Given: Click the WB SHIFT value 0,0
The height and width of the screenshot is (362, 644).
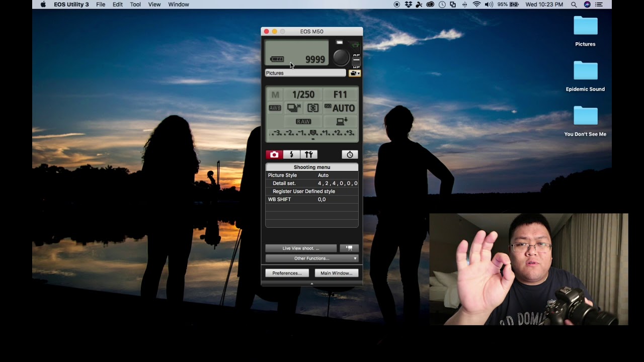Looking at the screenshot, I should click(x=321, y=200).
